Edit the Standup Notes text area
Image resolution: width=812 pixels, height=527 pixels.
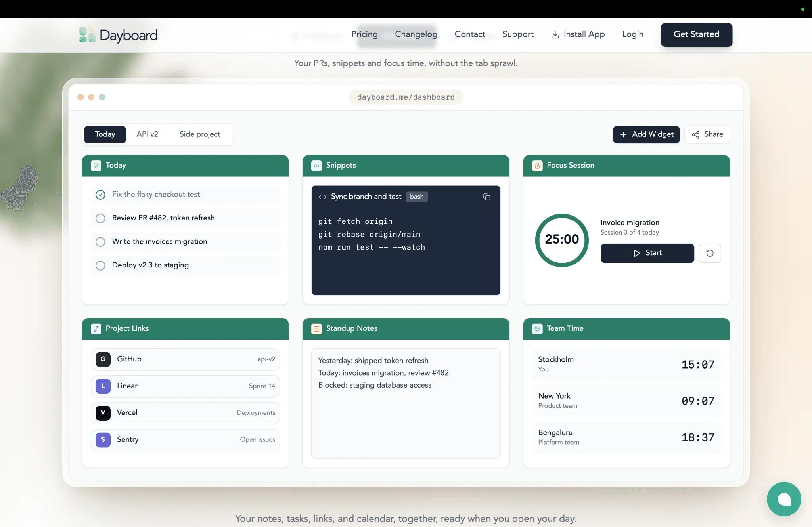coord(406,403)
